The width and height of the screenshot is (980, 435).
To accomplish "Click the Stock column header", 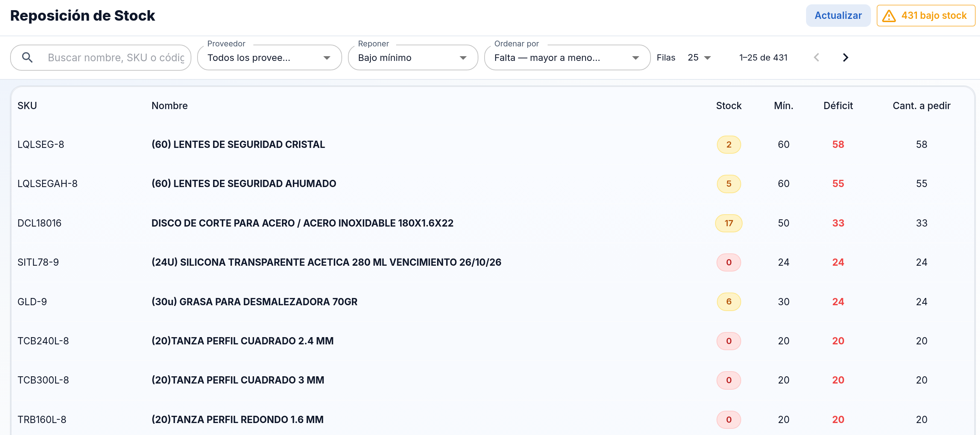I will [x=728, y=105].
